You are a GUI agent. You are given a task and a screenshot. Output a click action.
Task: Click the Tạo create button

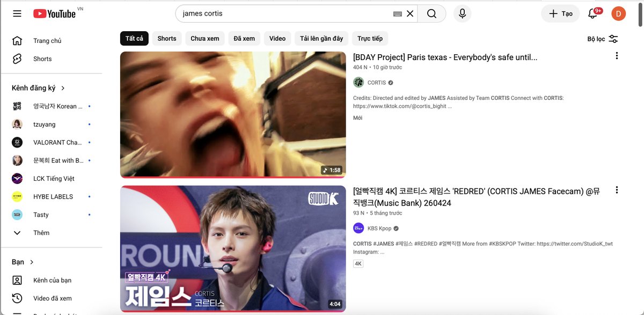[x=560, y=13]
